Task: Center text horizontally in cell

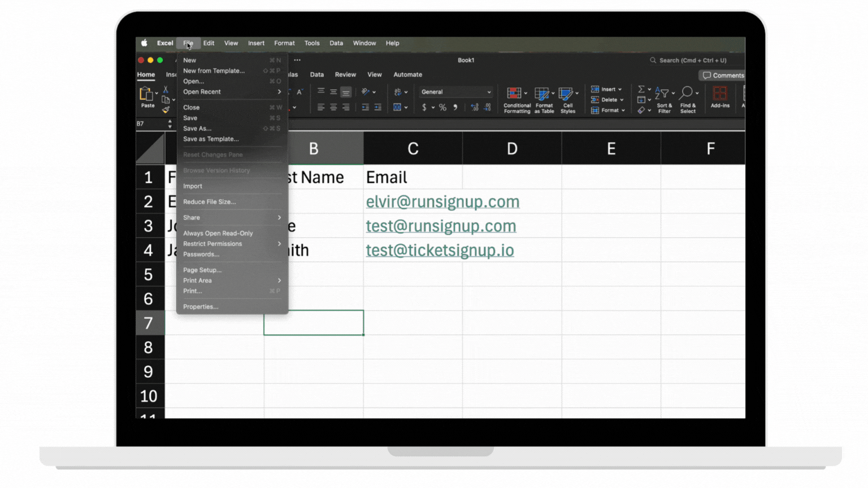Action: (x=333, y=107)
